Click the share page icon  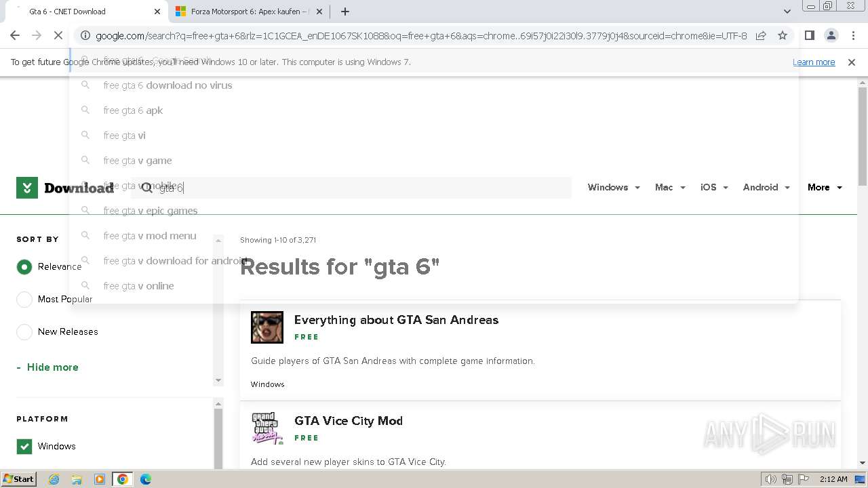(x=761, y=35)
